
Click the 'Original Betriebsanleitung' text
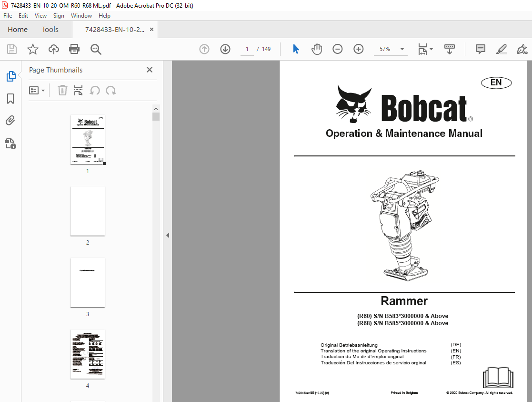pyautogui.click(x=349, y=345)
